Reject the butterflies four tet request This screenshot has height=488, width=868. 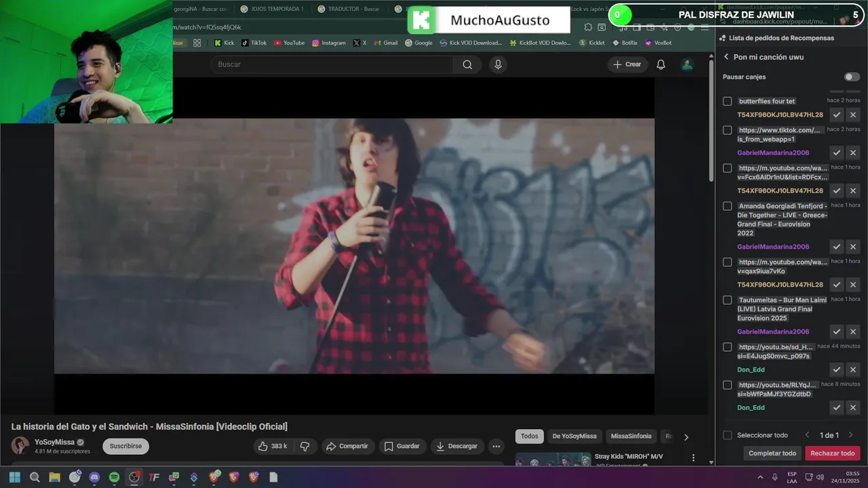pyautogui.click(x=853, y=115)
